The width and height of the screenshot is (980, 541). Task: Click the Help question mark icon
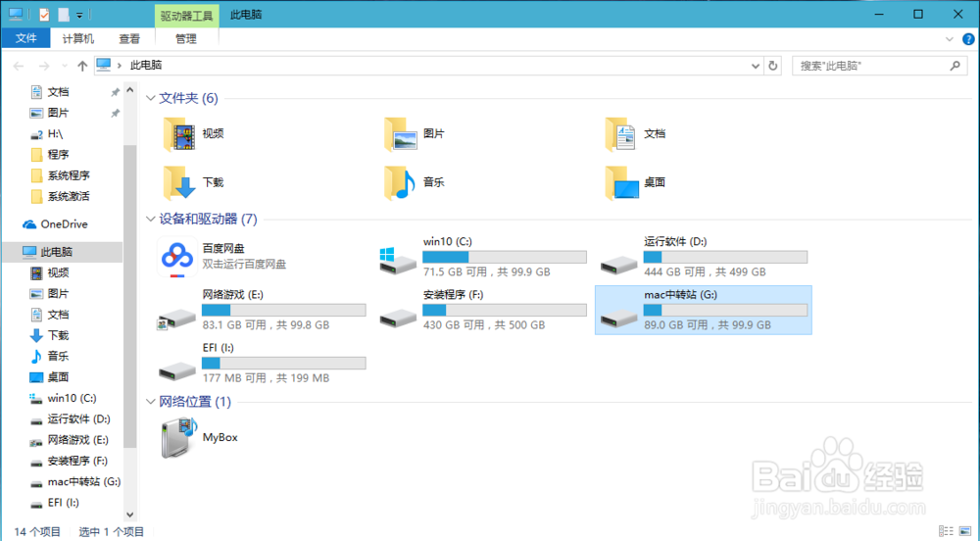[x=968, y=39]
